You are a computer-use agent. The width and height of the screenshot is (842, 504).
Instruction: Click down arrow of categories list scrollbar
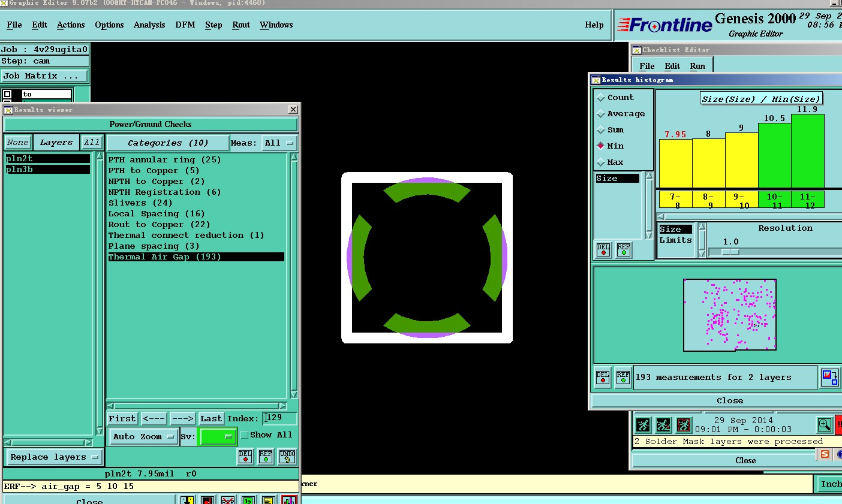tap(294, 394)
